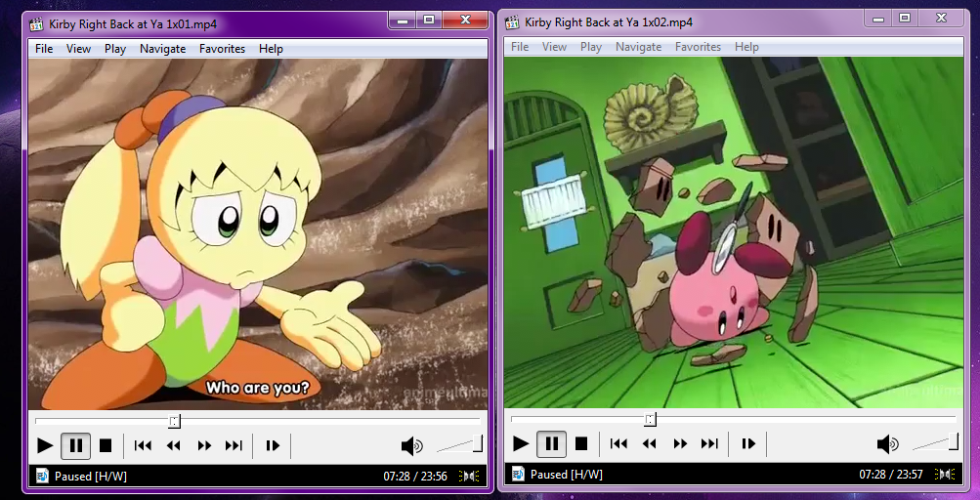Step one frame forward in 1x01 window

[x=273, y=445]
